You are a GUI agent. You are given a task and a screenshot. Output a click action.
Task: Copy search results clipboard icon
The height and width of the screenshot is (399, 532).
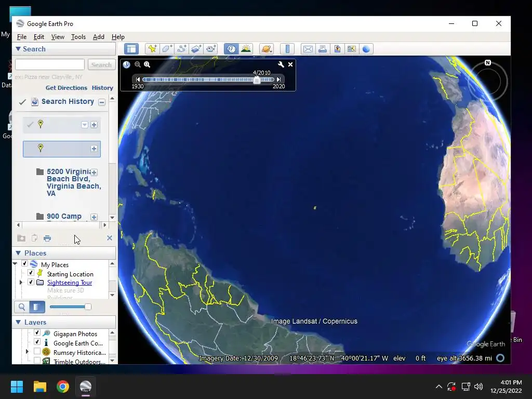[34, 238]
